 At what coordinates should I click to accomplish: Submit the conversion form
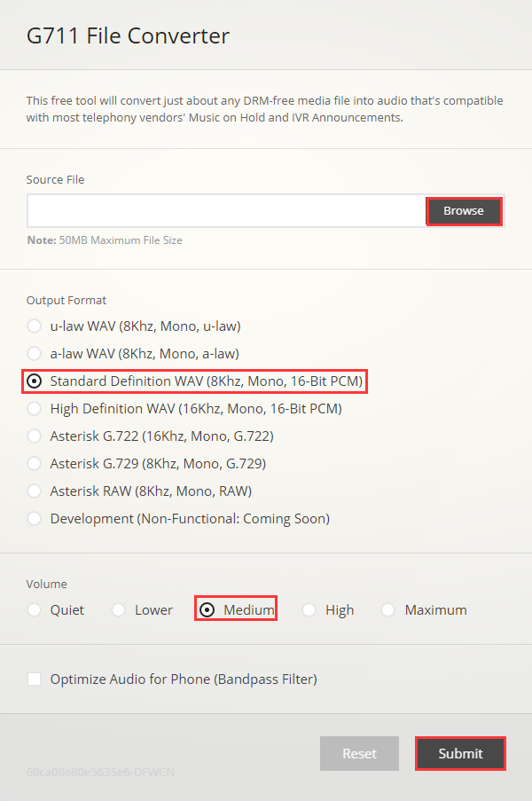tap(460, 753)
